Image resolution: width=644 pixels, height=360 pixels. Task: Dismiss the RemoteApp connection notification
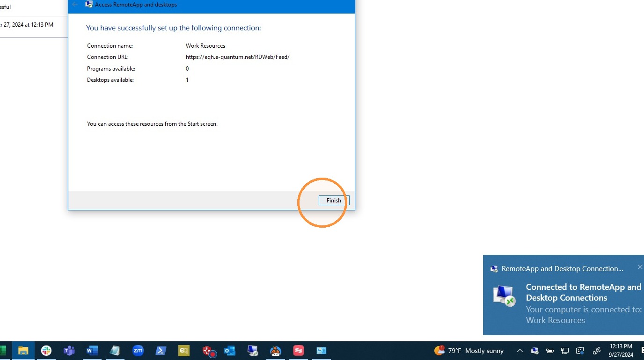(640, 267)
